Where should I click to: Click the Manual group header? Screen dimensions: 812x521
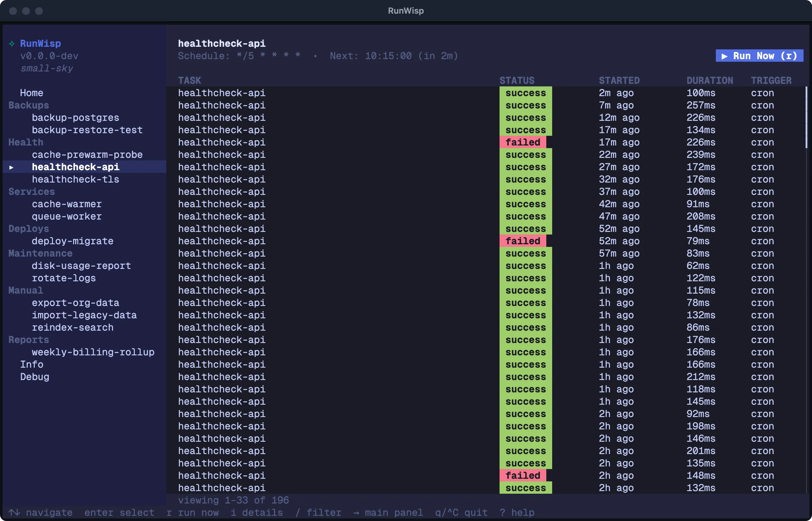[26, 290]
